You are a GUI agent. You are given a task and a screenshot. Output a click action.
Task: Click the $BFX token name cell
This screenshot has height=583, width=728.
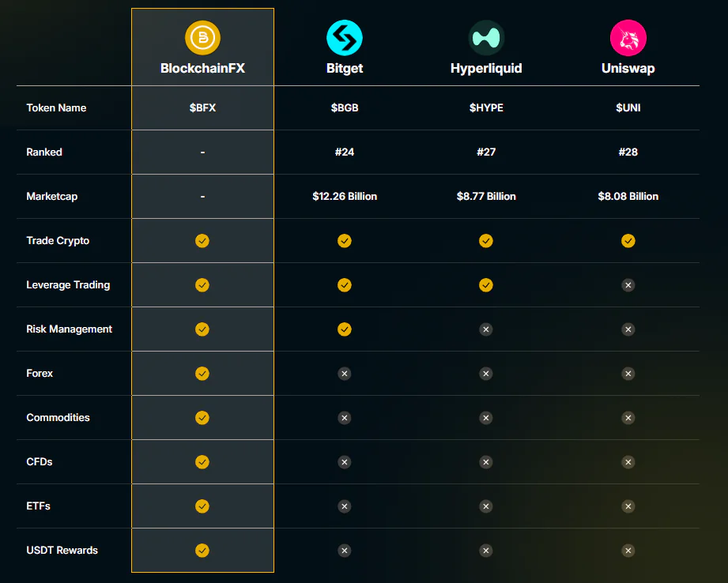(202, 107)
